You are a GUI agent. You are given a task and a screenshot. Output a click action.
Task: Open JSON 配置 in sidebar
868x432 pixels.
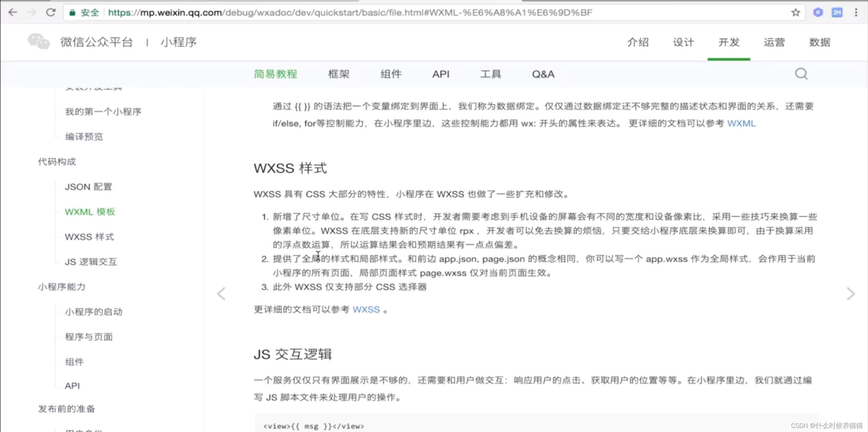point(88,187)
